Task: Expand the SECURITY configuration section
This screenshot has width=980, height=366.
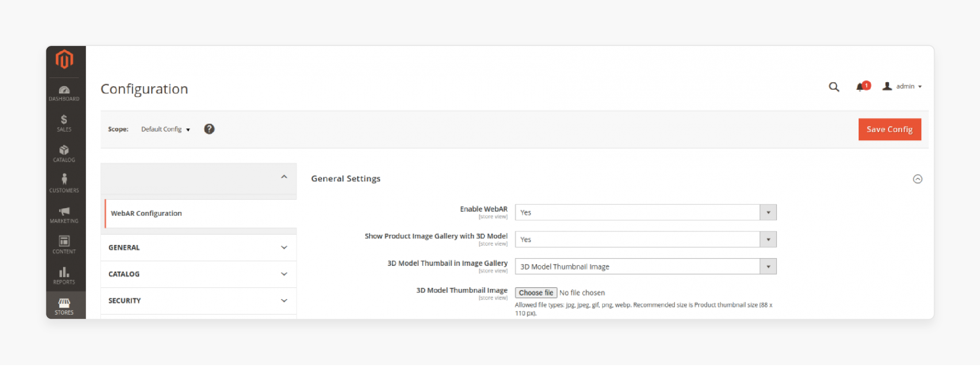Action: coord(199,301)
